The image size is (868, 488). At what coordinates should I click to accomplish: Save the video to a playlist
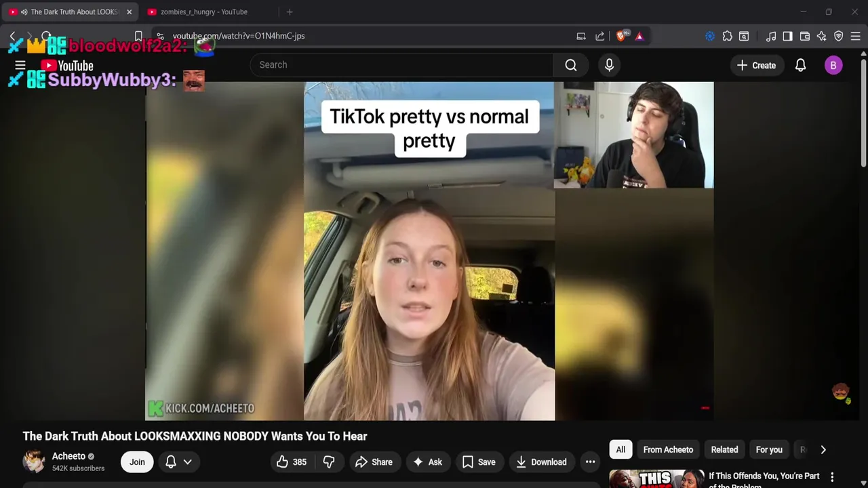[479, 462]
